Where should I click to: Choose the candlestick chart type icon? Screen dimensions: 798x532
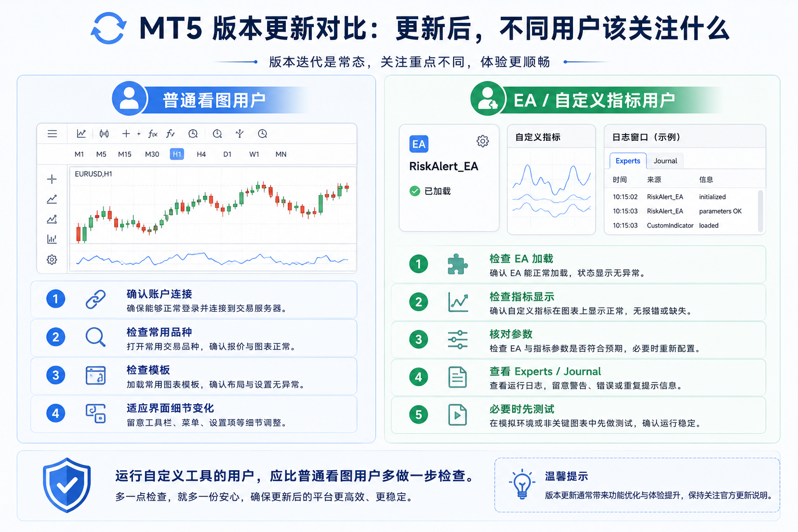104,134
